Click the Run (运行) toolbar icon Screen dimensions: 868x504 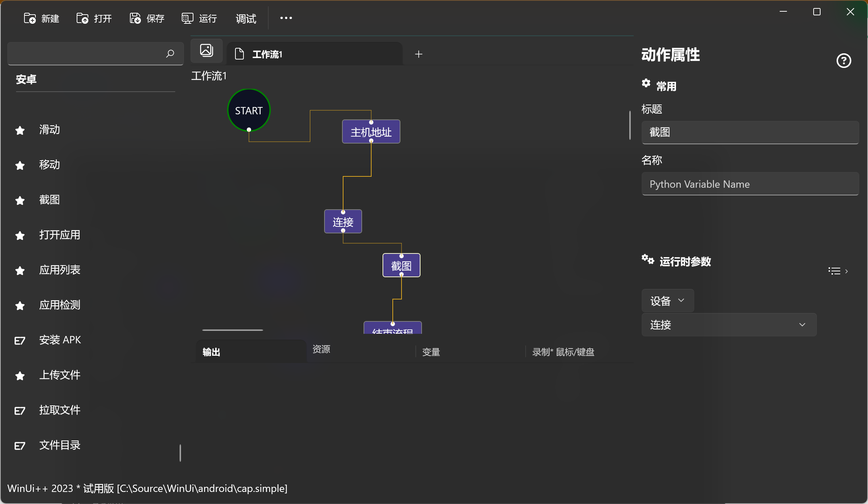click(187, 18)
